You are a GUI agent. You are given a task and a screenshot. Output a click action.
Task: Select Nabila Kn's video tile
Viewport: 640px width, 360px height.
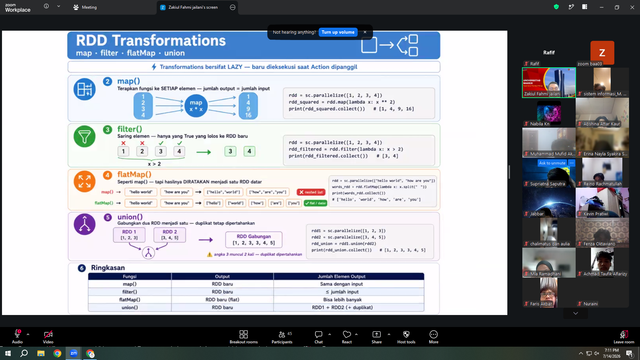pos(549,113)
